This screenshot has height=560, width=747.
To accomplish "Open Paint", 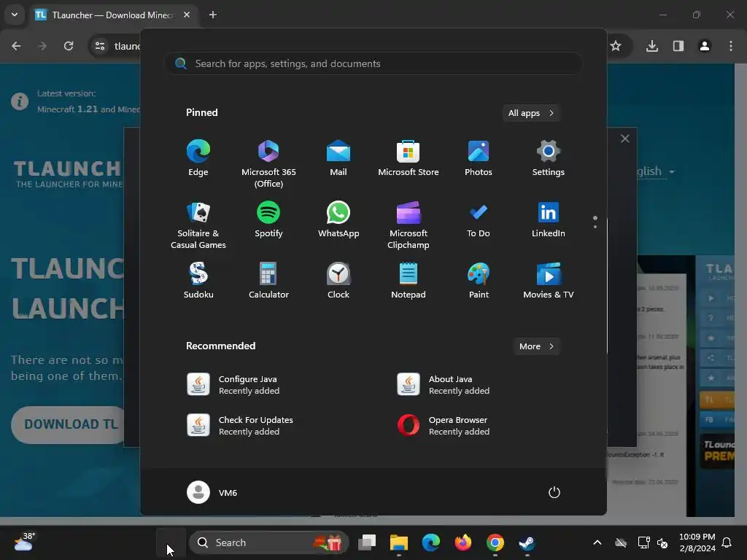I will 479,281.
